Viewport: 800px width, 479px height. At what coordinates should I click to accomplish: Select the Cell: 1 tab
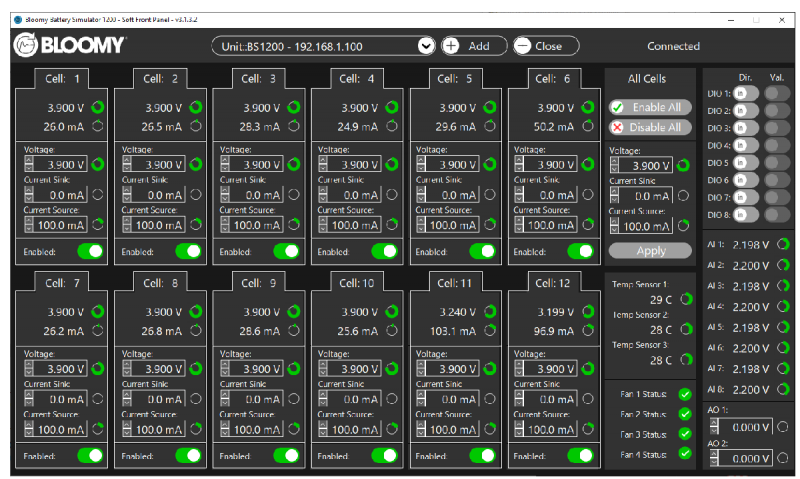62,79
